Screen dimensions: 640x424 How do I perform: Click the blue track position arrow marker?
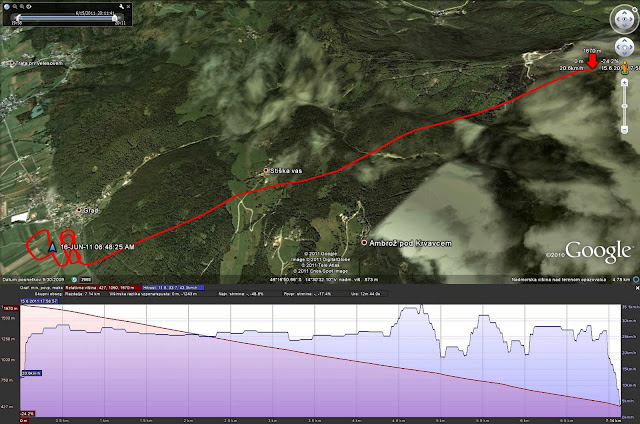click(x=52, y=247)
